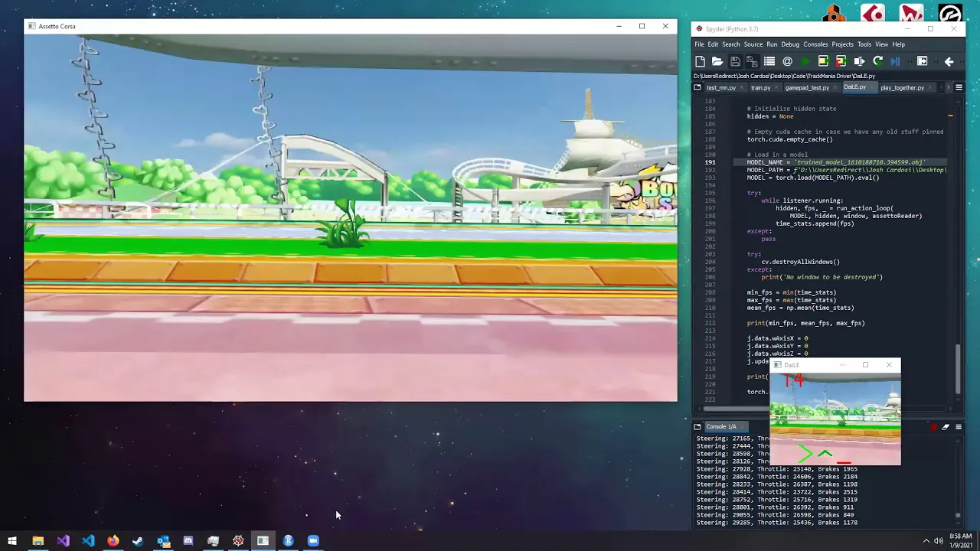This screenshot has height=551, width=980.
Task: Open the Consoles menu in Spyder
Action: click(x=815, y=44)
